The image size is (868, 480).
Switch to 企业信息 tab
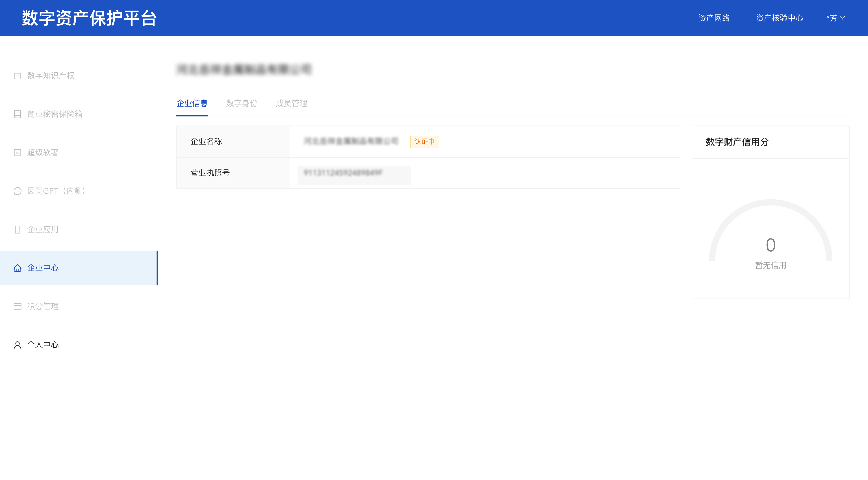point(192,103)
